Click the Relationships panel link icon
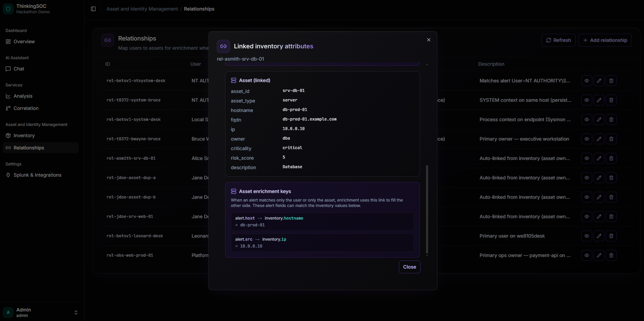The height and width of the screenshot is (321, 644). point(108,40)
